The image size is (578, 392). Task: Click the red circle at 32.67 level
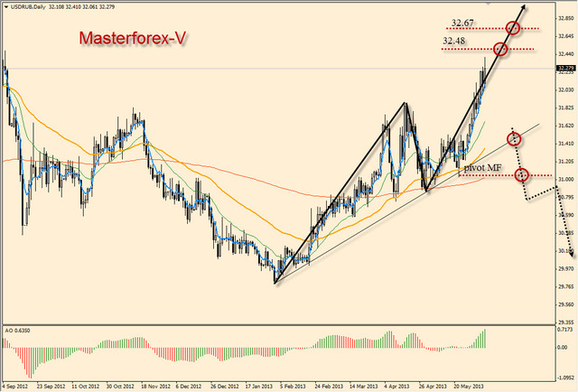pos(513,28)
